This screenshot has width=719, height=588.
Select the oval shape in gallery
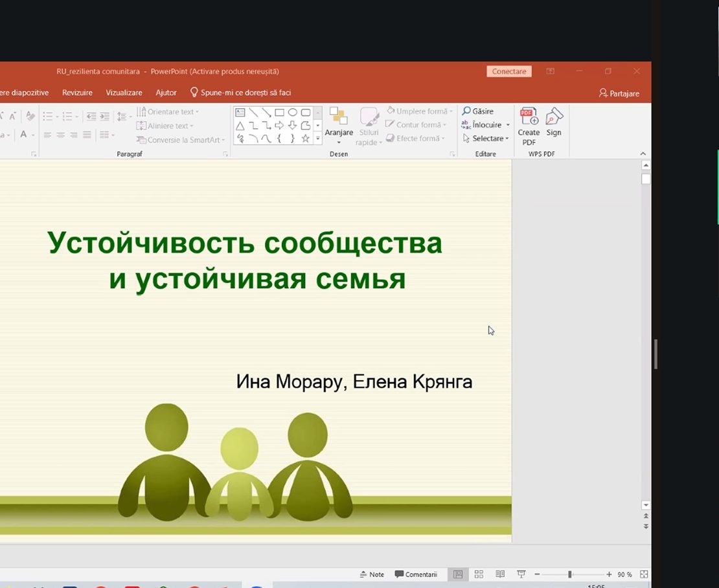pyautogui.click(x=292, y=112)
